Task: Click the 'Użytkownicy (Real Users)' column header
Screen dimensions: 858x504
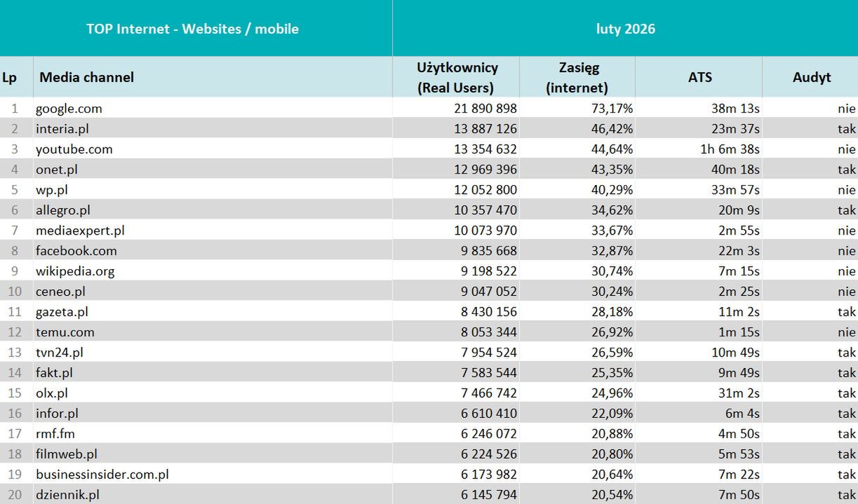Action: pos(457,77)
